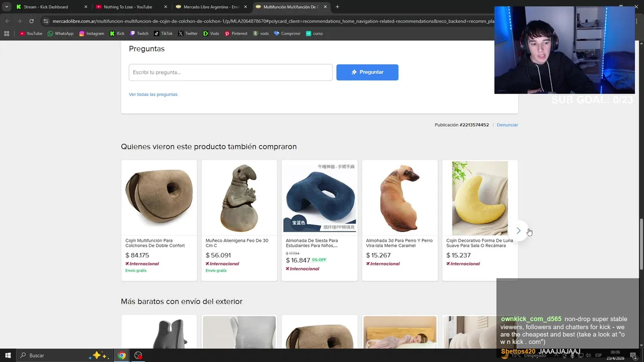Open Cojín Decorativo Forma De Luna image

[480, 198]
